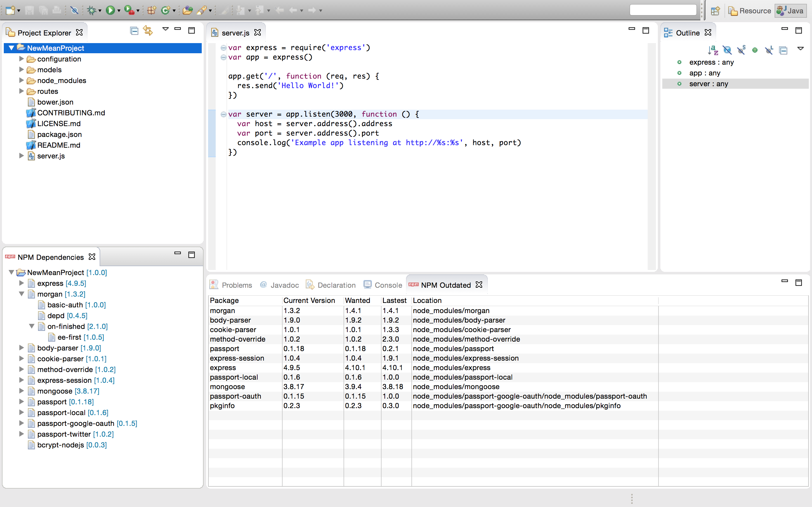Screen dimensions: 812x507
Task: Click the New Java Class icon
Action: point(166,10)
